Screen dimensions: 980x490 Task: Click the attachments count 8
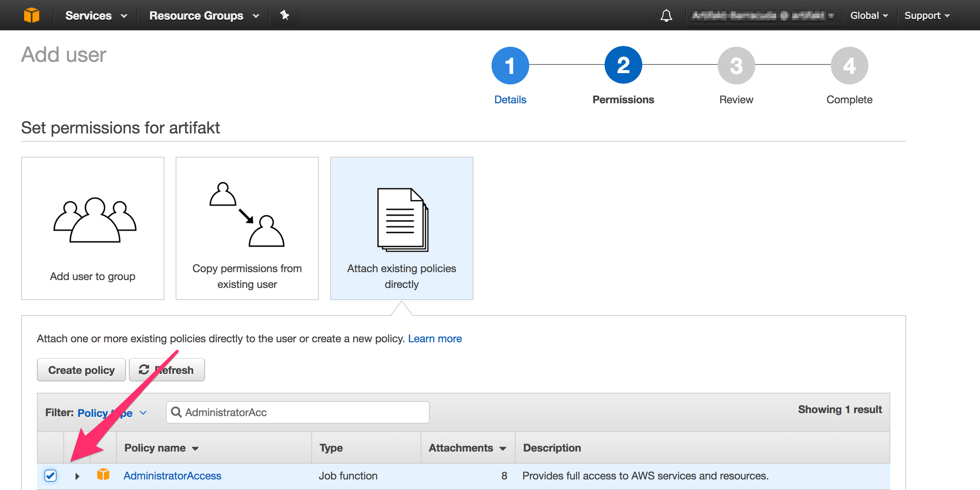click(504, 476)
